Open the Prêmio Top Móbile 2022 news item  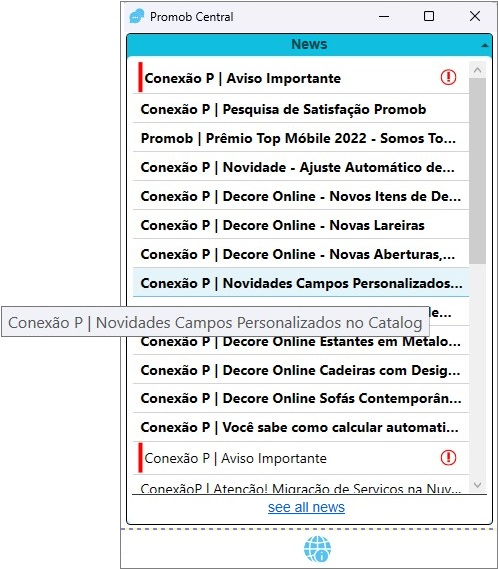point(301,138)
